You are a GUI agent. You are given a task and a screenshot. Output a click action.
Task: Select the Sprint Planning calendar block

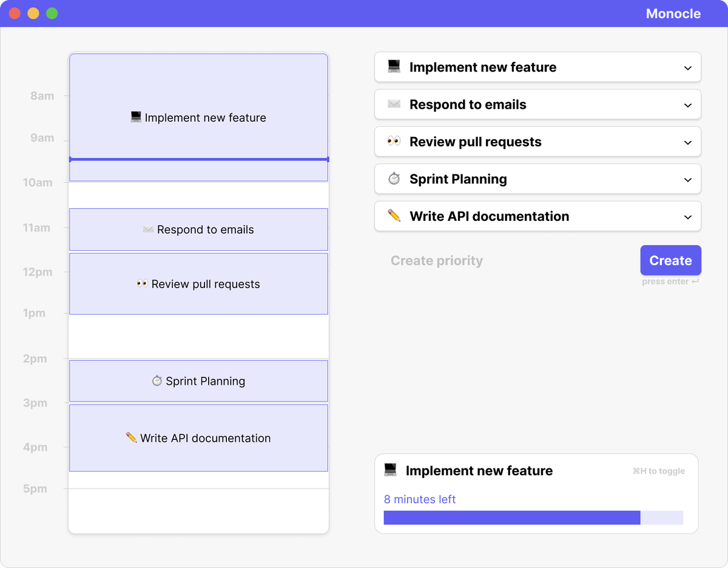pos(198,381)
